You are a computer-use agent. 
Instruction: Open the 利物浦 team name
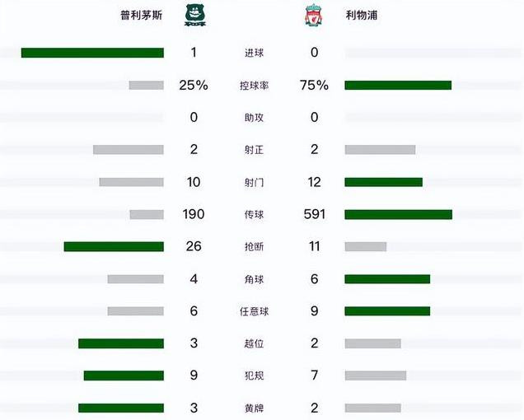pos(362,16)
